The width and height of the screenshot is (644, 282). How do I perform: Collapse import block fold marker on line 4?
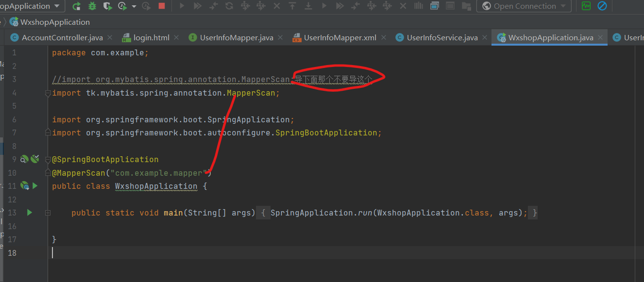48,93
